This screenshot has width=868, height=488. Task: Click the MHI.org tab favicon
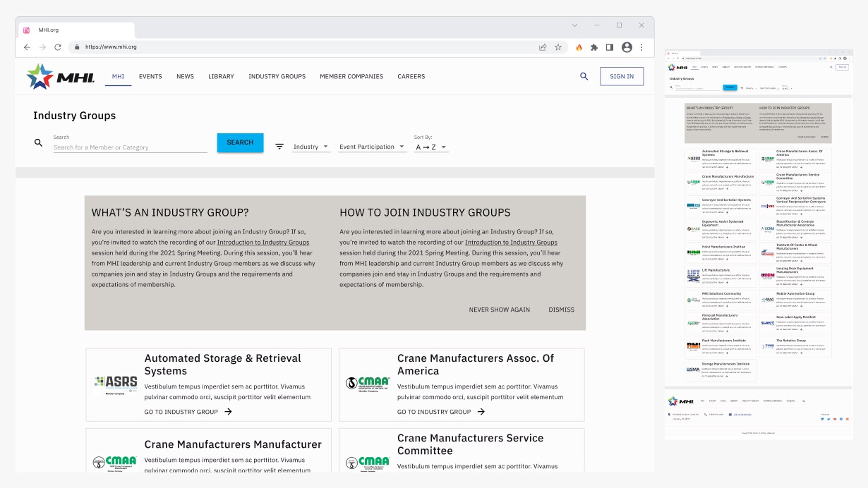(26, 30)
